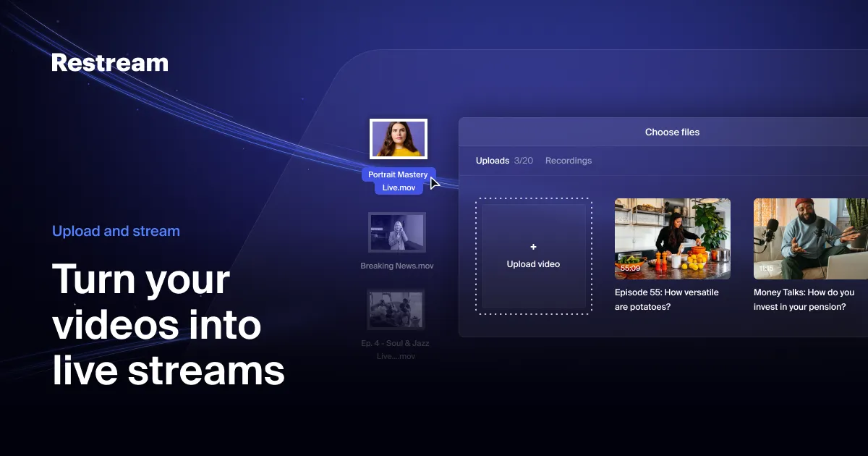The image size is (868, 456).
Task: Click the Turn your videos into live streams headline
Action: 169,326
